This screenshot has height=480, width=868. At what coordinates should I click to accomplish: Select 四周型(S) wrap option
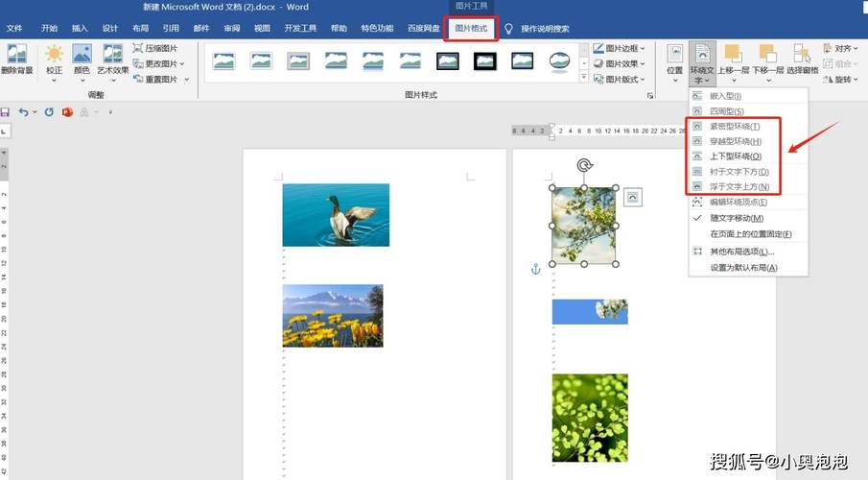pos(748,110)
